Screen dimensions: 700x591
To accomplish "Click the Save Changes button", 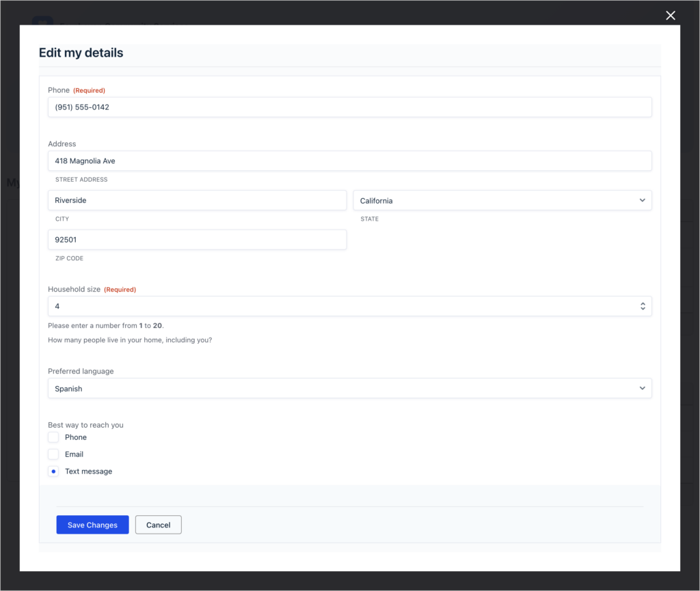I will 92,525.
